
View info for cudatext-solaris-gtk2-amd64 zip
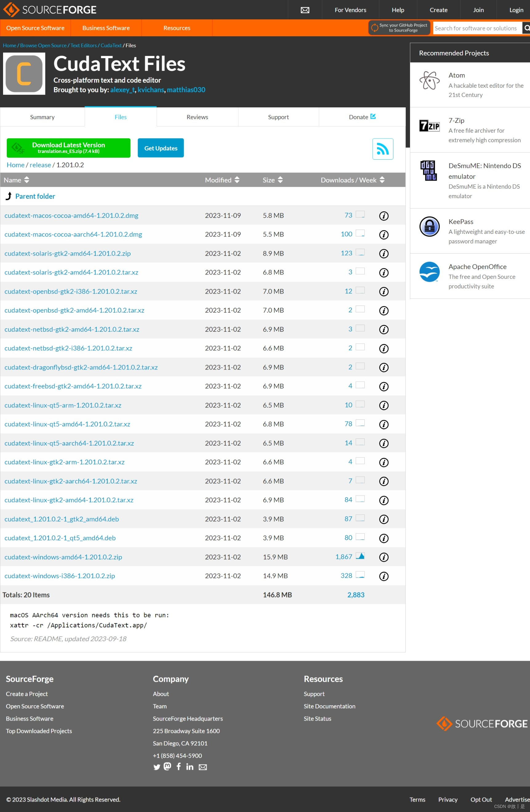(383, 254)
